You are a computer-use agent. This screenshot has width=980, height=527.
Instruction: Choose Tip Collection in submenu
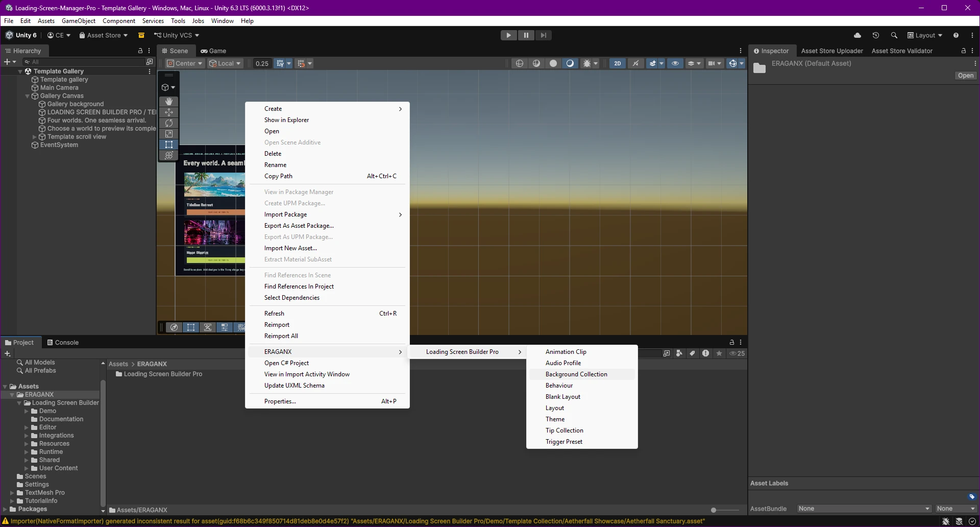[582, 430]
